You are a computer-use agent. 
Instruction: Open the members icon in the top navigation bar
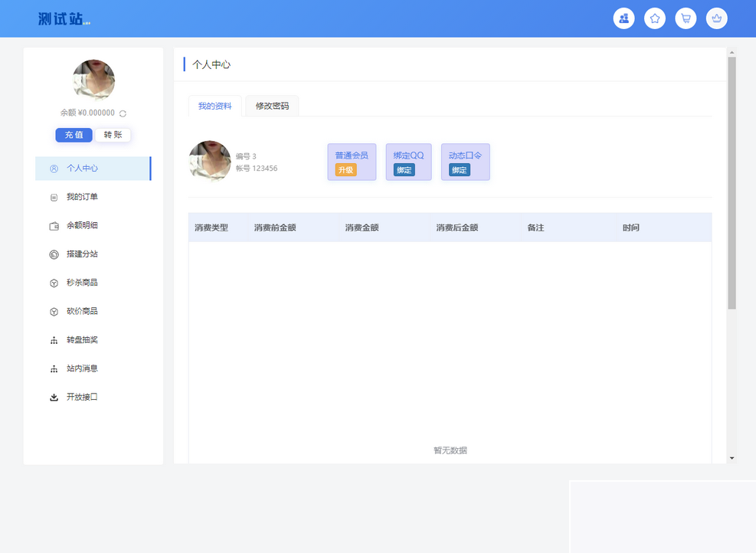click(623, 18)
